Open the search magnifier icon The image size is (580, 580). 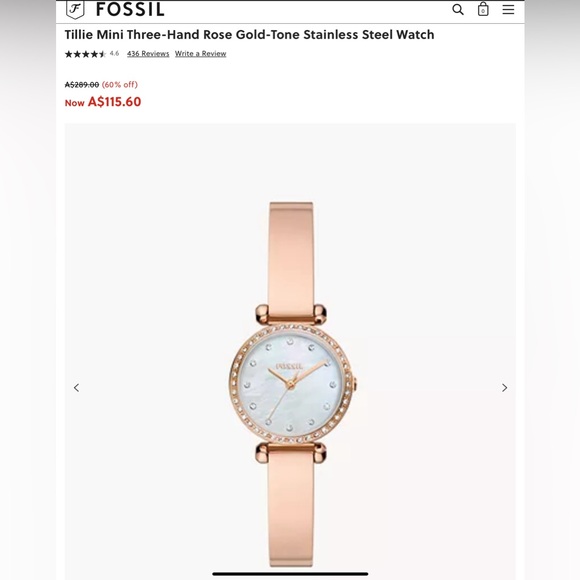[x=458, y=10]
